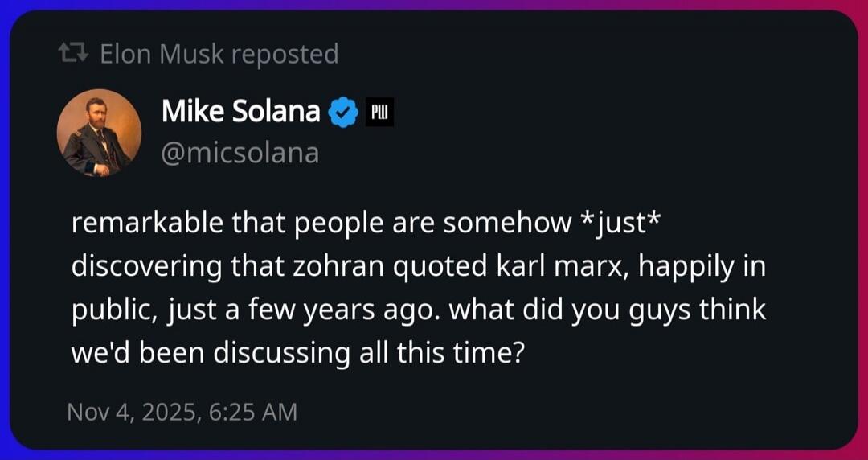868x460 pixels.
Task: Click the blue verified checkmark badge
Action: 345,113
